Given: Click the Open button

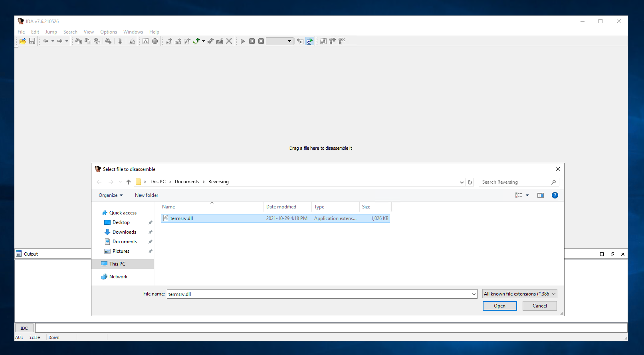Looking at the screenshot, I should (499, 306).
